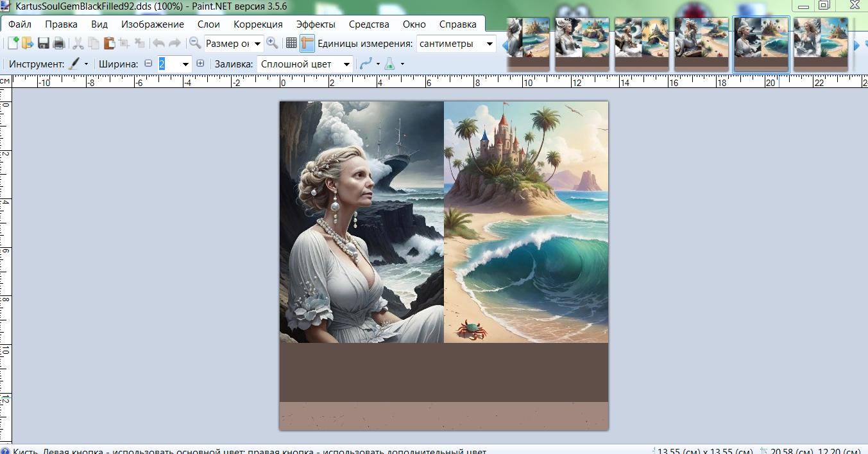The image size is (868, 454).
Task: Click the blending mode flask icon
Action: coord(389,64)
